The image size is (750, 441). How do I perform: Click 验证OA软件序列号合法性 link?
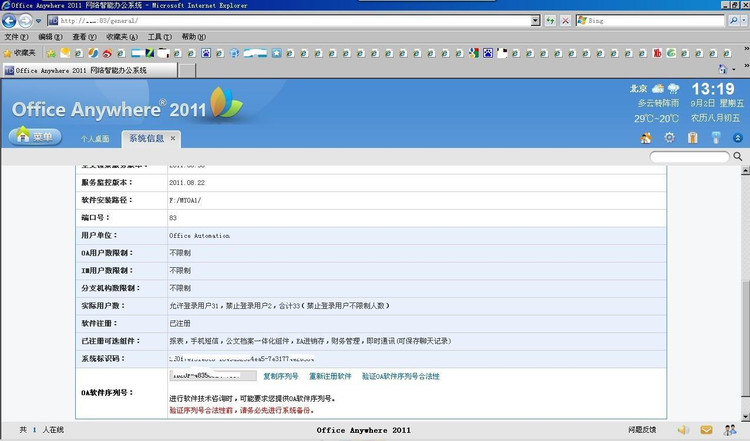click(400, 376)
